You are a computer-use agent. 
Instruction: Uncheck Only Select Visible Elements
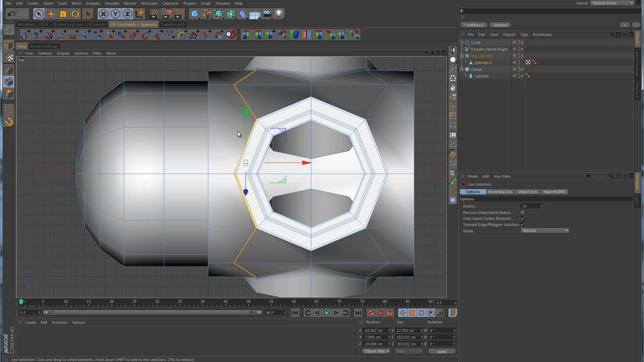(522, 219)
